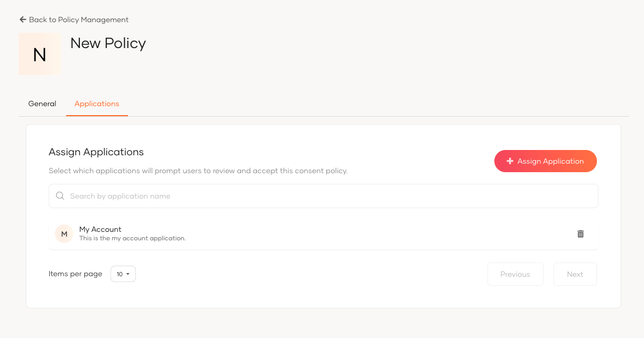Screen dimensions: 644x338
Task: Click "This is the my account application." text
Action: tap(133, 238)
